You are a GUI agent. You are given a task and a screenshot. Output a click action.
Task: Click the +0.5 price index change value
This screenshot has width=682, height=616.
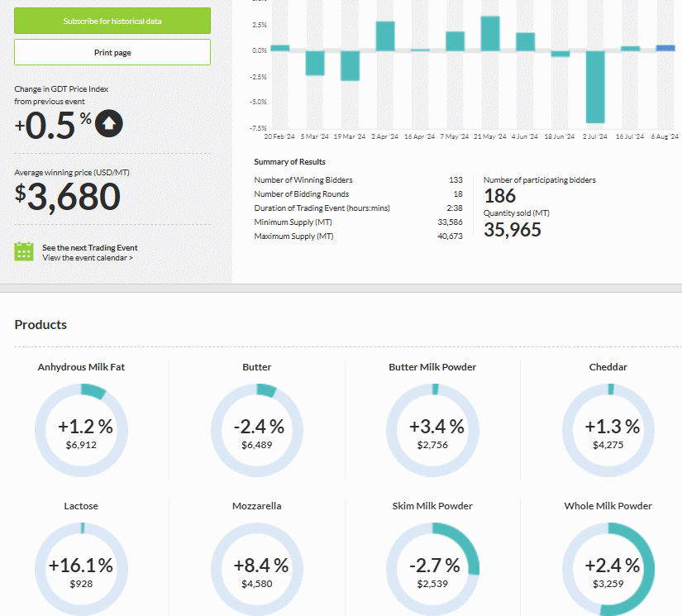53,126
